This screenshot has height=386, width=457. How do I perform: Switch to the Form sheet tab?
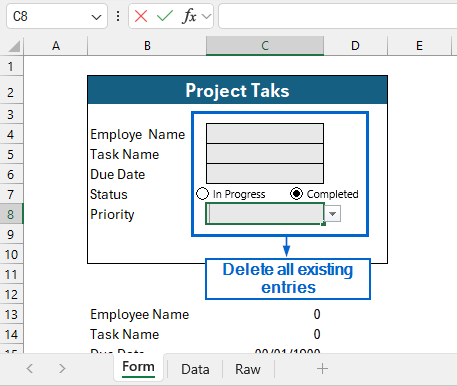(x=138, y=367)
